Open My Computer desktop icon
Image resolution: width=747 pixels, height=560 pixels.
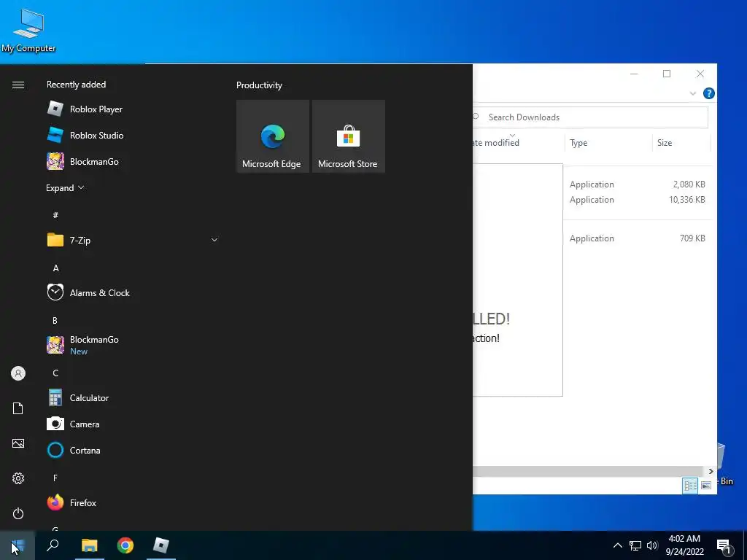[x=28, y=31]
